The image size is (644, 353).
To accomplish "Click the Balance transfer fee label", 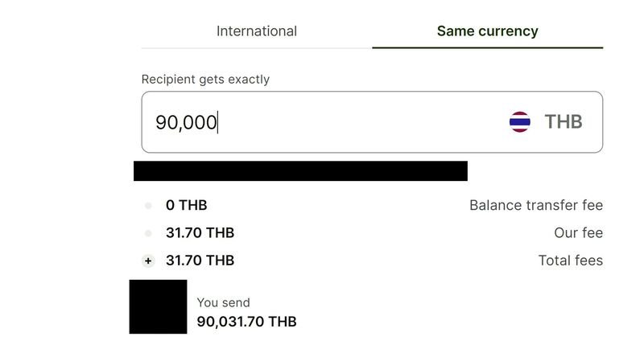I will coord(536,205).
